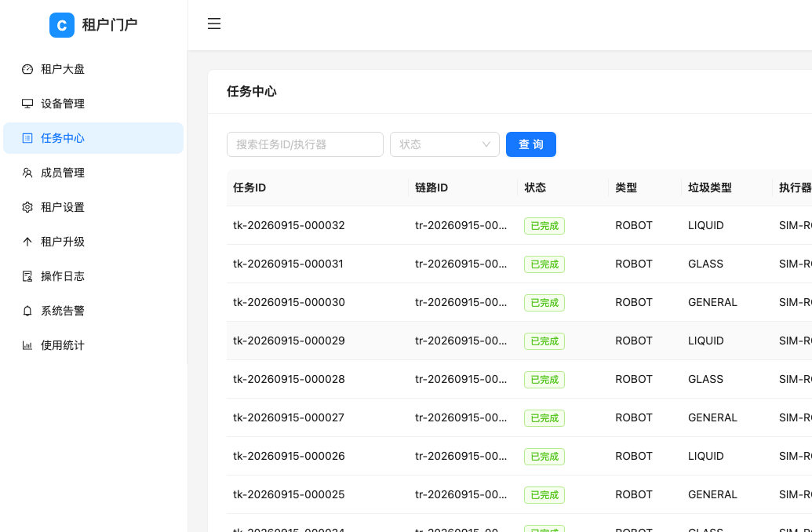Screen dimensions: 812x532
Task: Click the 链路ID column header
Action: pos(463,188)
